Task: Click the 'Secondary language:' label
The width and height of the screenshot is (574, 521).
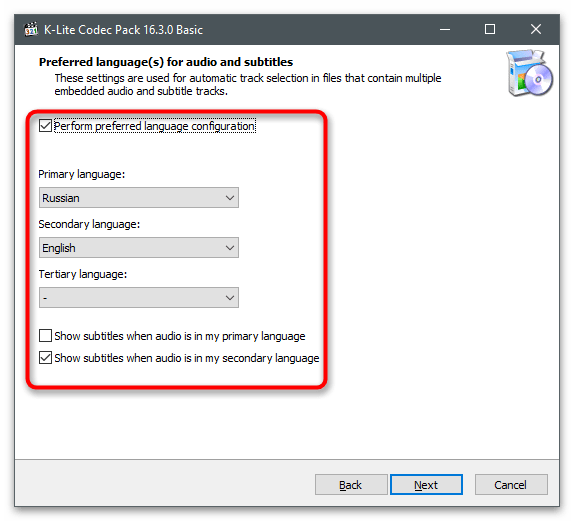Action: (89, 224)
